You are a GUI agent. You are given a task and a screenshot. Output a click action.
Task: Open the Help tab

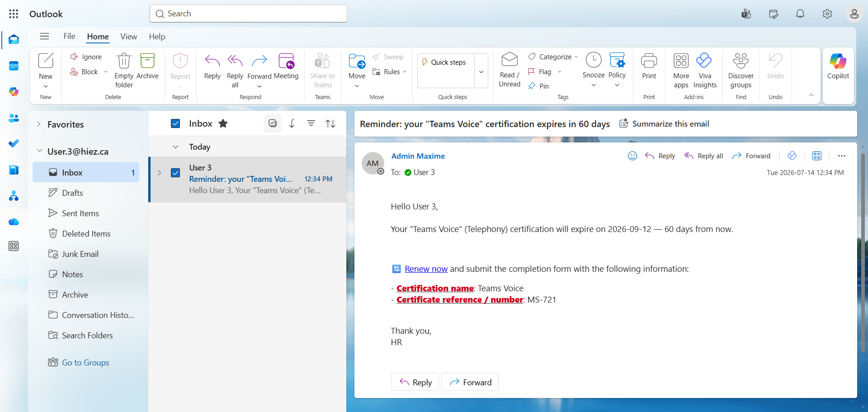(x=157, y=37)
